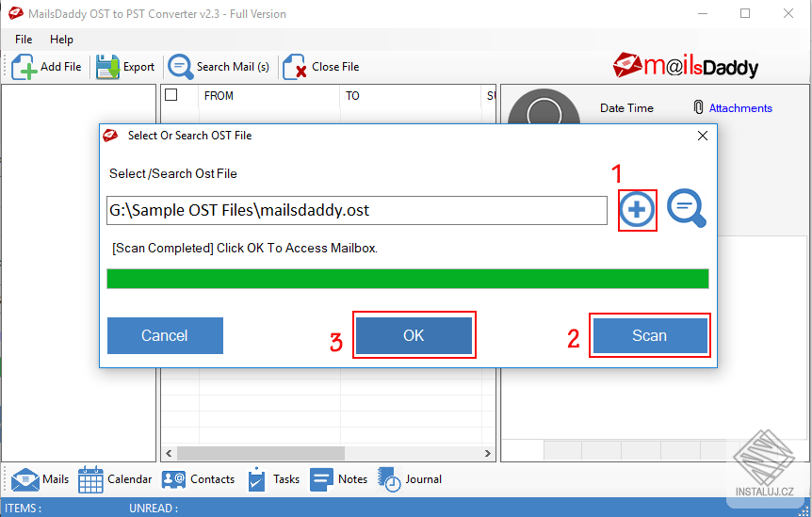This screenshot has height=517, width=812.
Task: Switch to Journal view
Action: pyautogui.click(x=410, y=479)
